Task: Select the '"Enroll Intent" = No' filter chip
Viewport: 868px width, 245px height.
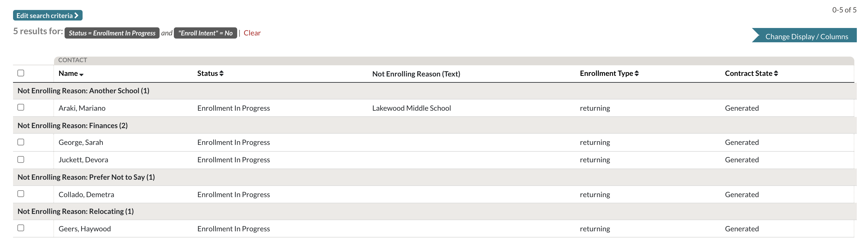Action: (205, 33)
